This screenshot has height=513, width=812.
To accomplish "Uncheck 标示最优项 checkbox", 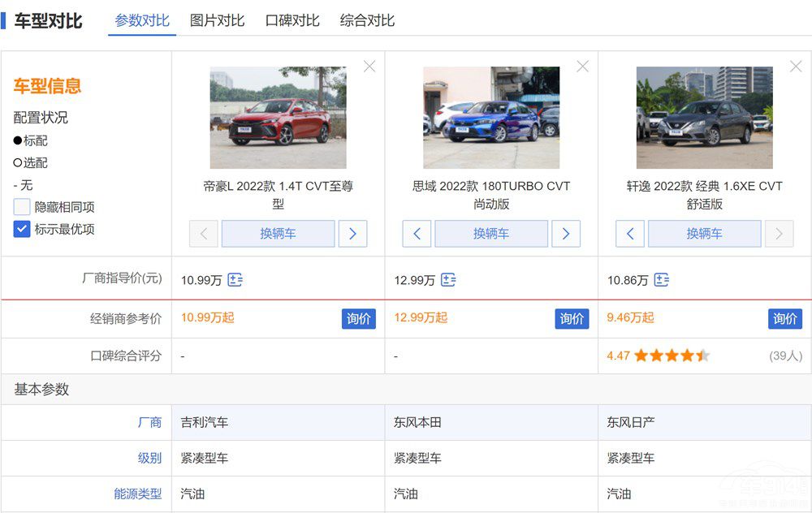I will click(x=22, y=230).
